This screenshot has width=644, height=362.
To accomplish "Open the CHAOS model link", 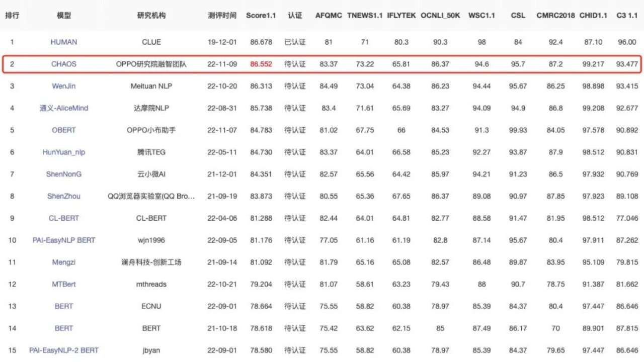I will click(x=64, y=64).
